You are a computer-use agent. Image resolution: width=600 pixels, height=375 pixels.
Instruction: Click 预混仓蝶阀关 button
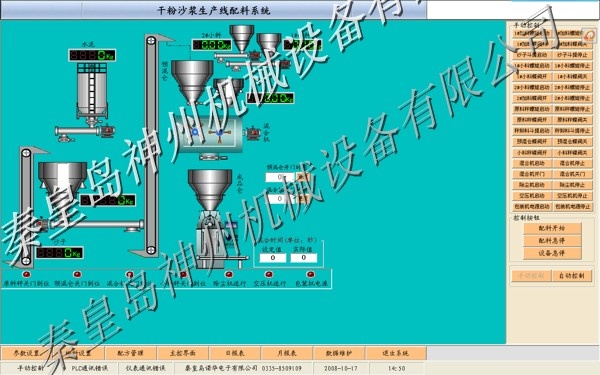click(x=572, y=142)
